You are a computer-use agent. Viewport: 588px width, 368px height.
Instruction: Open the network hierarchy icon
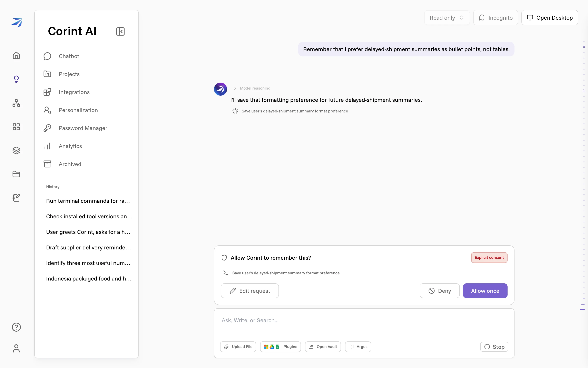coord(16,103)
